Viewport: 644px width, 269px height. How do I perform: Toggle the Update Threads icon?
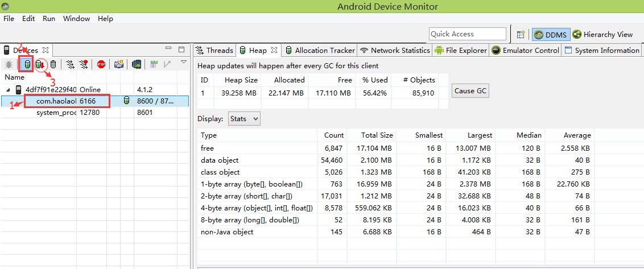click(71, 64)
